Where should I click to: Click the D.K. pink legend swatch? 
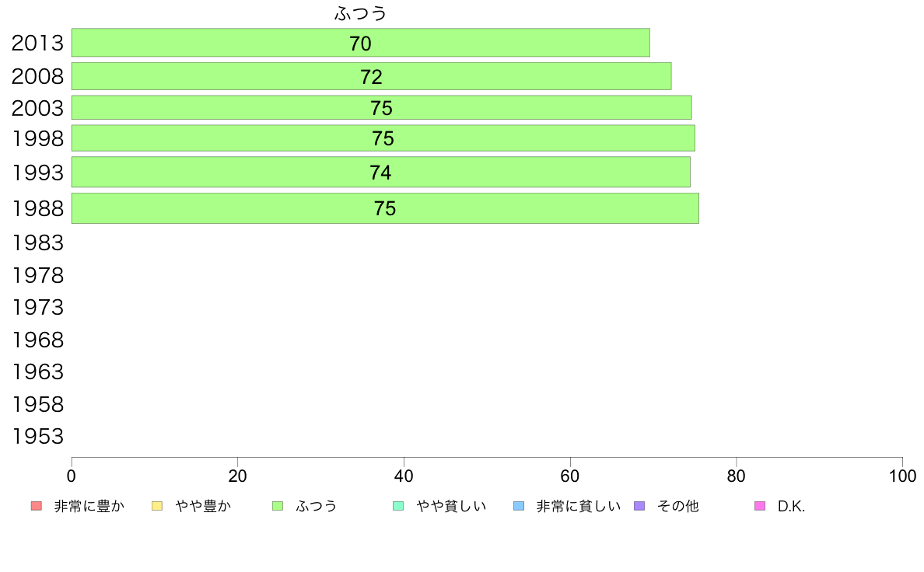[760, 506]
